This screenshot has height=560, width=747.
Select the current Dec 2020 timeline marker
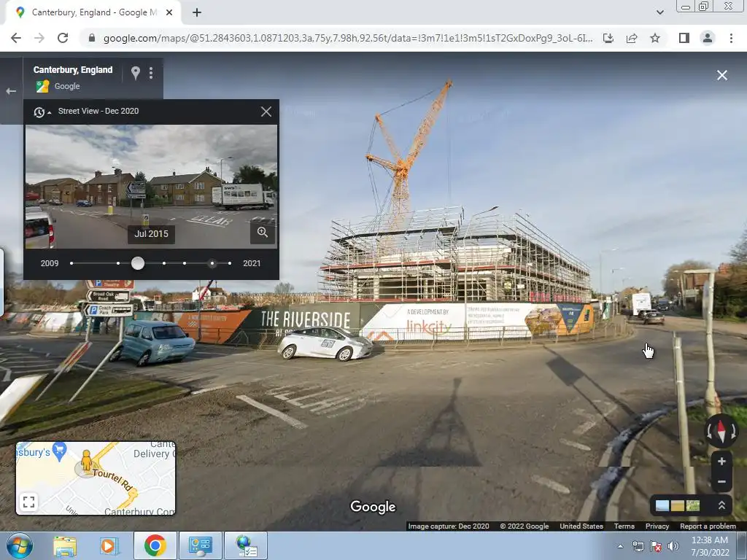tap(212, 262)
